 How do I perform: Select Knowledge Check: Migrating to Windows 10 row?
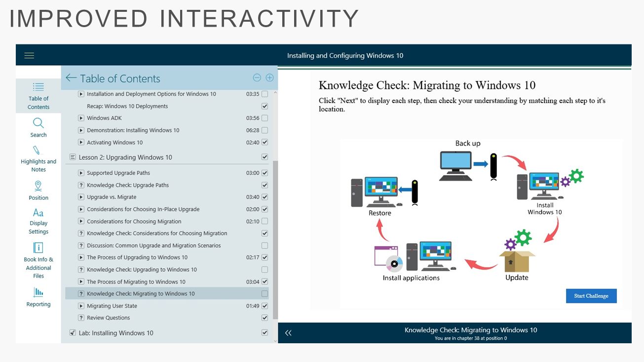[167, 293]
